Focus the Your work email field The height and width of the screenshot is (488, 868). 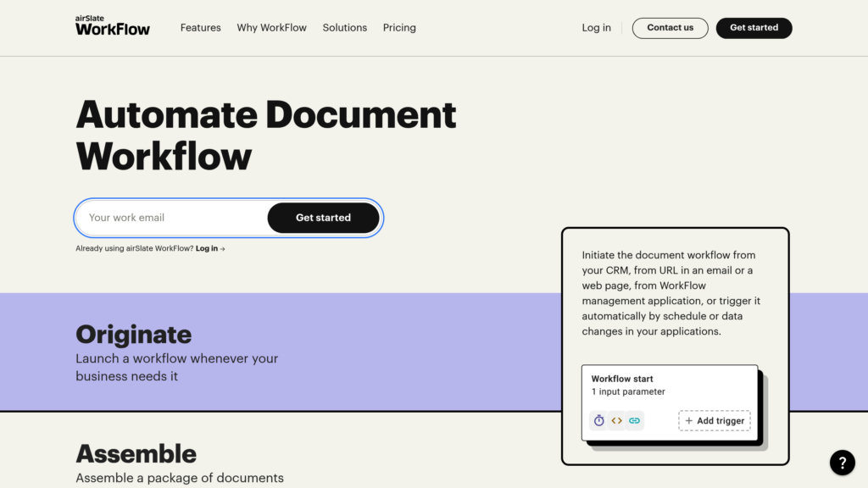pos(173,218)
